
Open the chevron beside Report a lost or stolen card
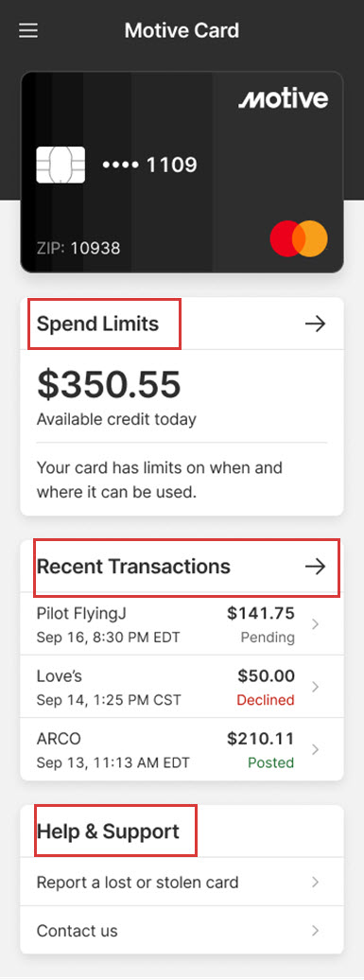(315, 882)
